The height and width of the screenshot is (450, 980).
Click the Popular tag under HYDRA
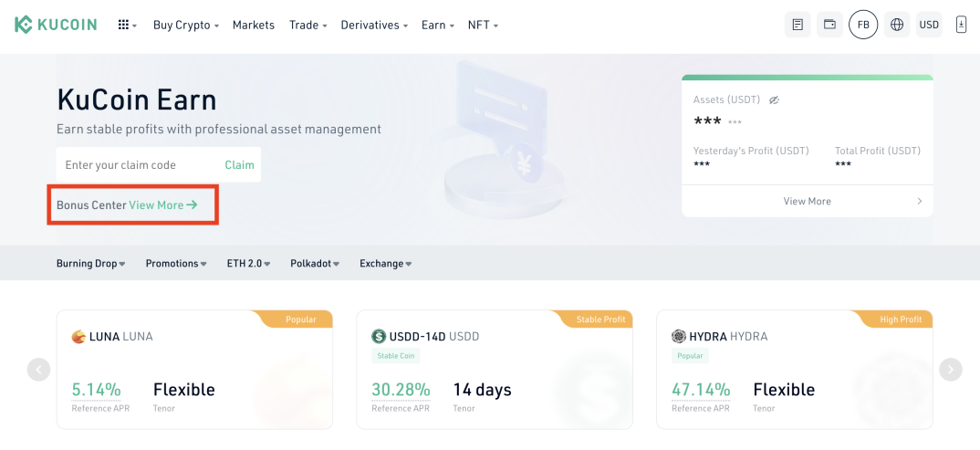[x=690, y=356]
